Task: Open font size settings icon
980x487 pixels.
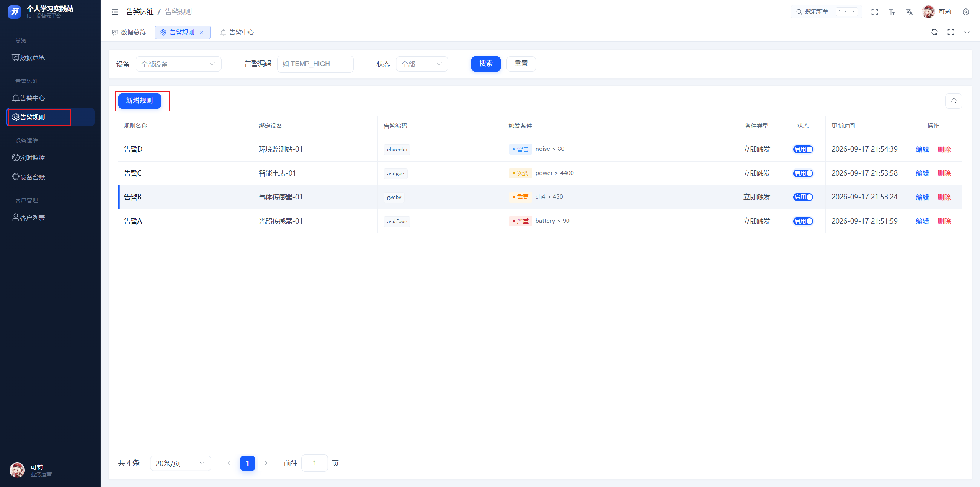Action: 892,12
